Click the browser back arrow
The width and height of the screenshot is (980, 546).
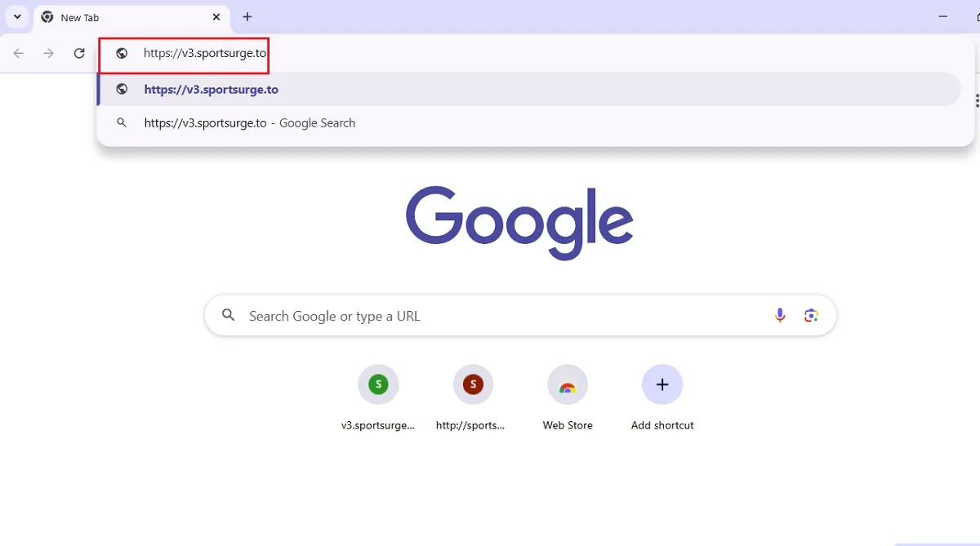point(19,54)
